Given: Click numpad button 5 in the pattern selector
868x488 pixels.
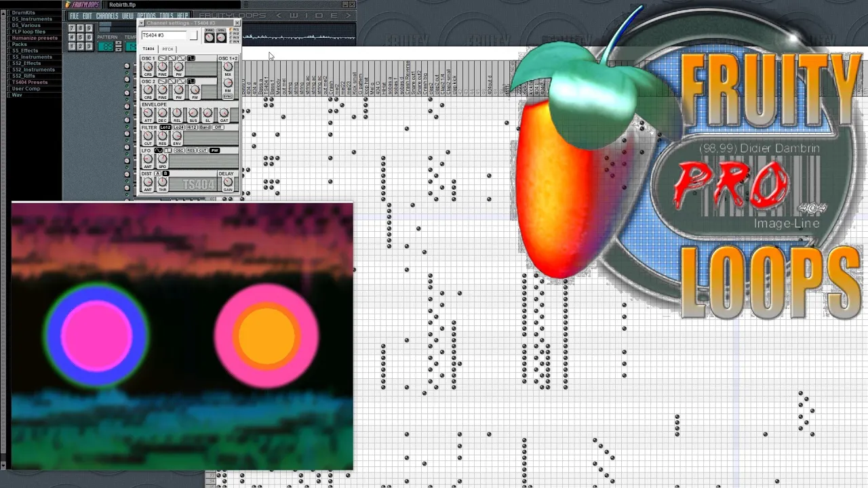Looking at the screenshot, I should point(81,37).
